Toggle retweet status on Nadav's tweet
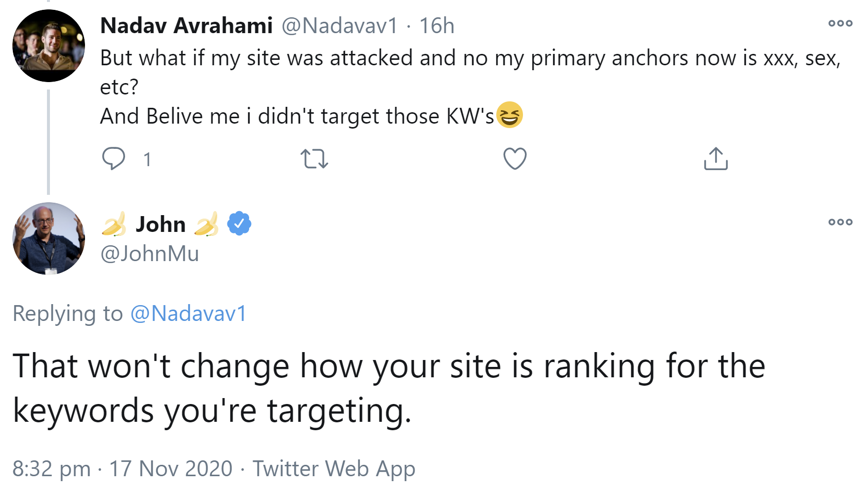This screenshot has height=494, width=868. pos(314,158)
